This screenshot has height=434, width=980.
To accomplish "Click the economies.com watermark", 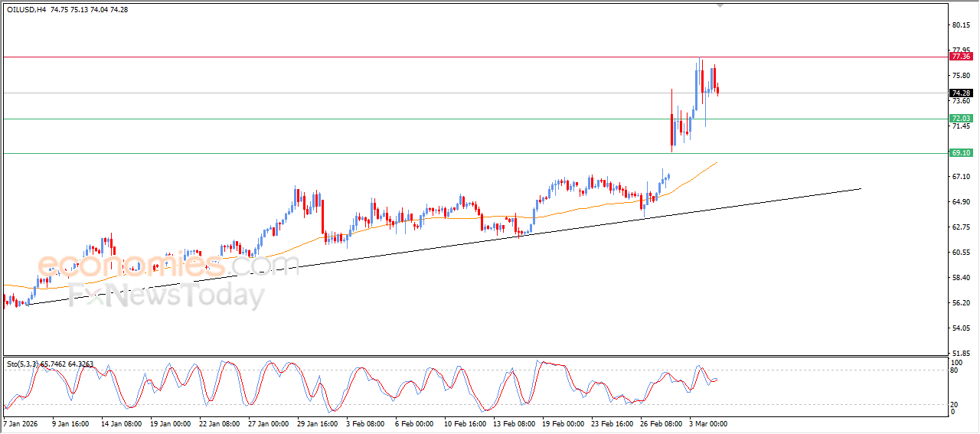I will click(x=168, y=265).
